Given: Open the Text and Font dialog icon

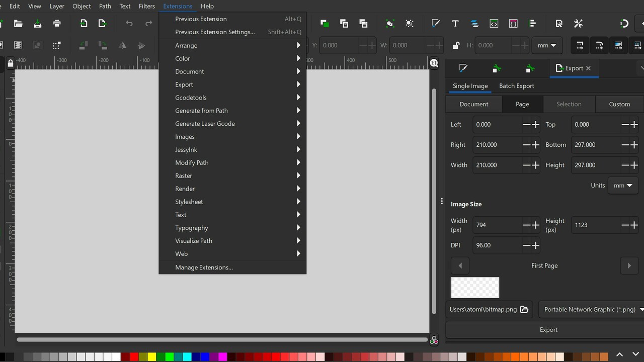Looking at the screenshot, I should [455, 24].
